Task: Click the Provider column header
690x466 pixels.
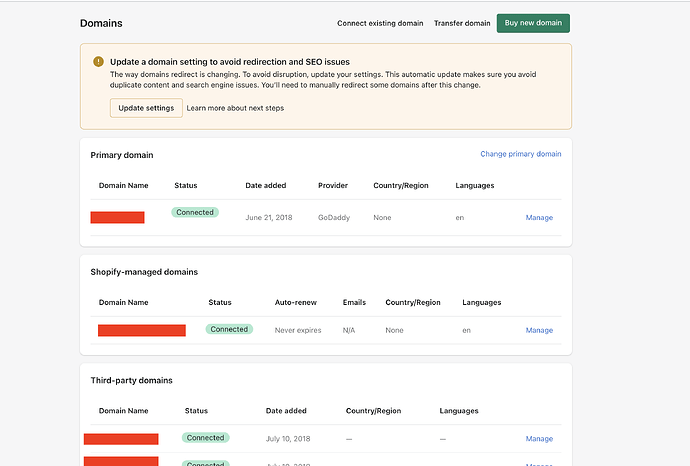Action: click(x=332, y=185)
